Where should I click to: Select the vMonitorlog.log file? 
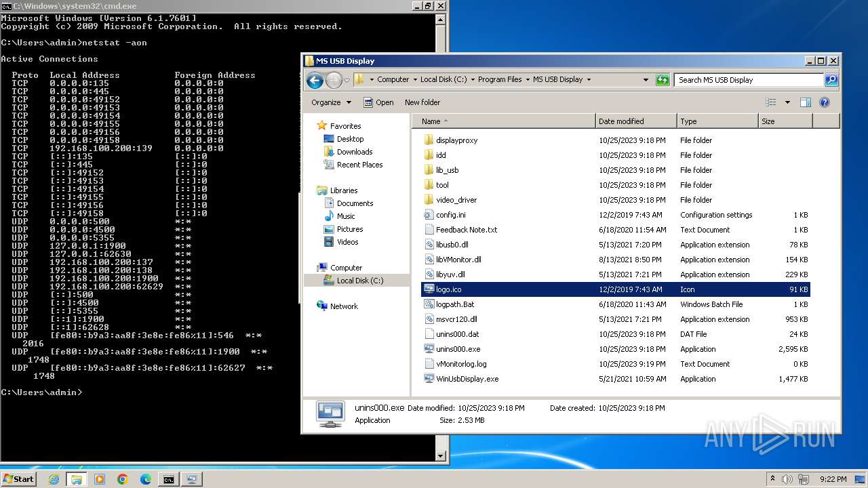coord(461,364)
